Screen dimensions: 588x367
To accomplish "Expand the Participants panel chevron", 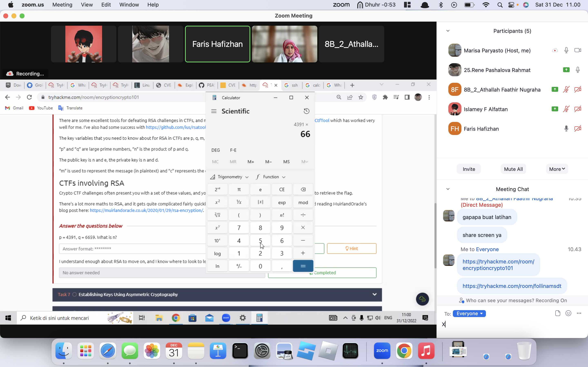I will pyautogui.click(x=448, y=30).
